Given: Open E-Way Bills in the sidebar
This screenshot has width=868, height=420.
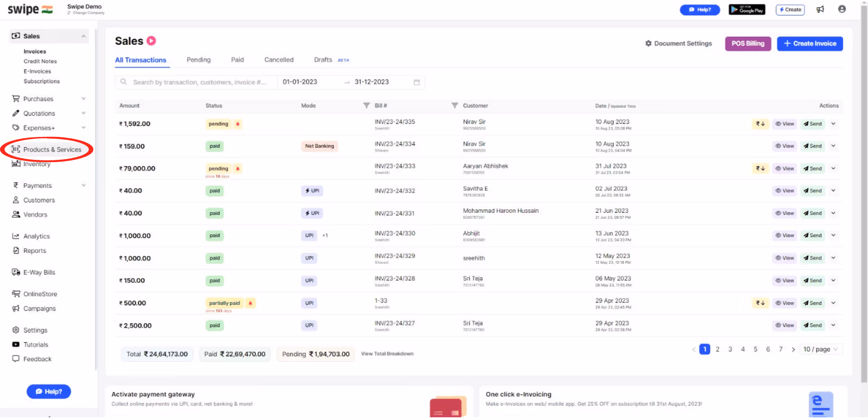Looking at the screenshot, I should pyautogui.click(x=33, y=272).
